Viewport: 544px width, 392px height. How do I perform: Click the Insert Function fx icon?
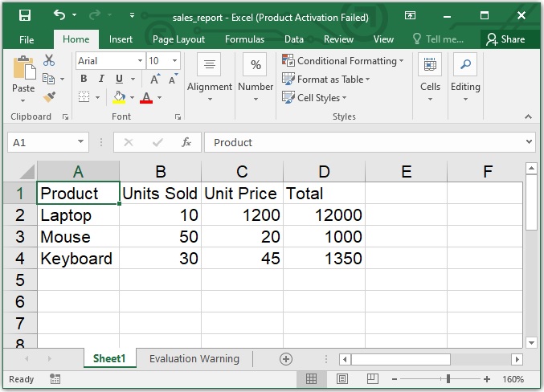[x=186, y=142]
